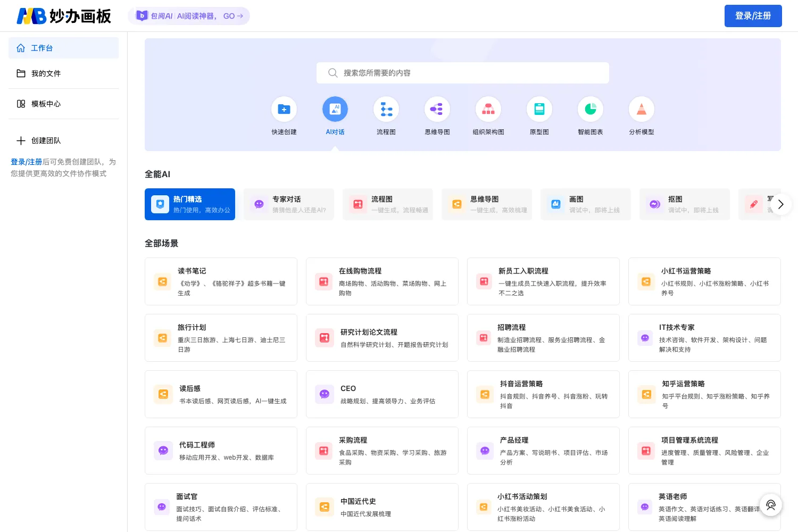
Task: Select the 抠图 category tab
Action: 685,204
